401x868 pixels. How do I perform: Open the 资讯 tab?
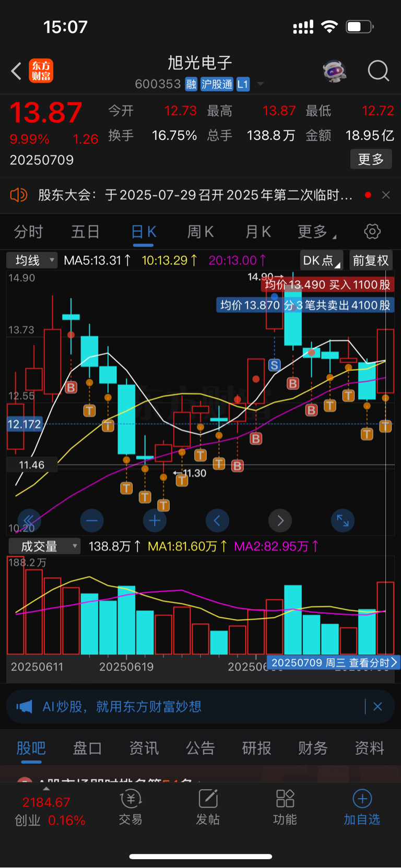(144, 748)
